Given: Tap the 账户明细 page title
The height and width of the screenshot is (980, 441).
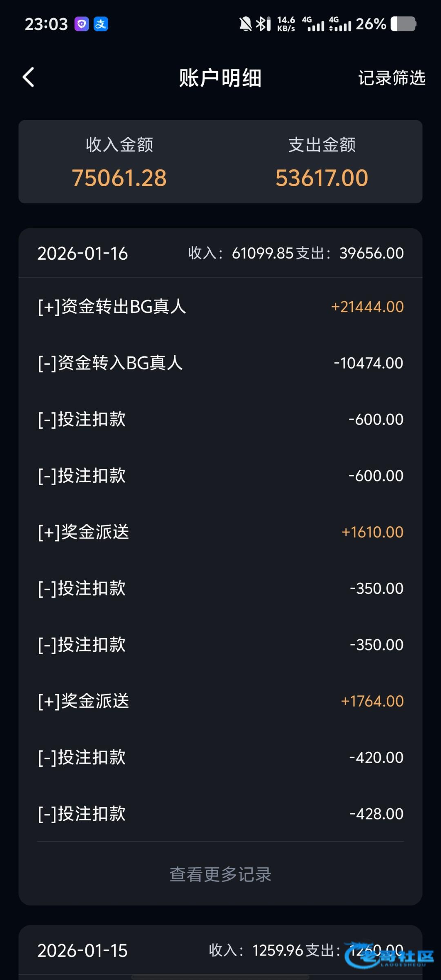Looking at the screenshot, I should click(x=220, y=78).
